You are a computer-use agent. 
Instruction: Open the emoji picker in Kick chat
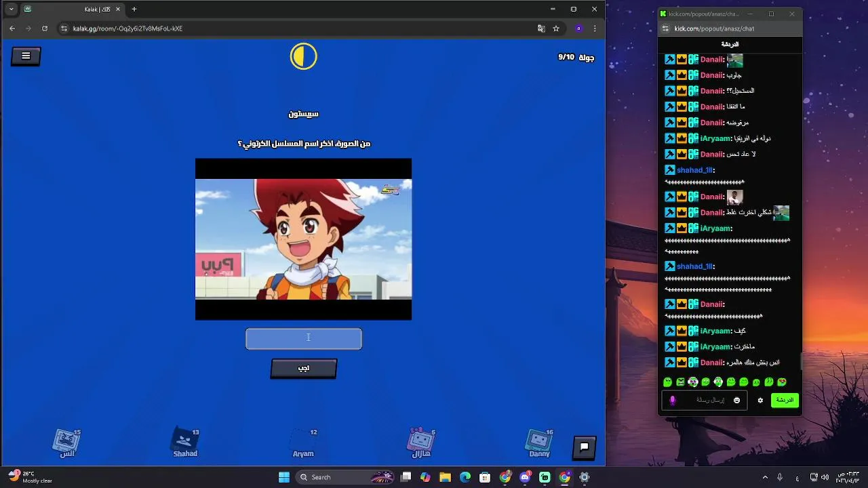click(x=736, y=400)
